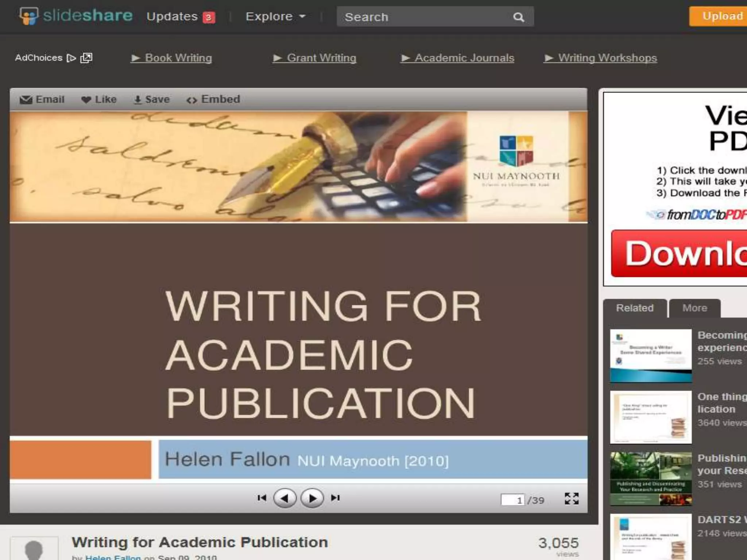
Task: Click the SlideShare logo icon
Action: (x=29, y=16)
